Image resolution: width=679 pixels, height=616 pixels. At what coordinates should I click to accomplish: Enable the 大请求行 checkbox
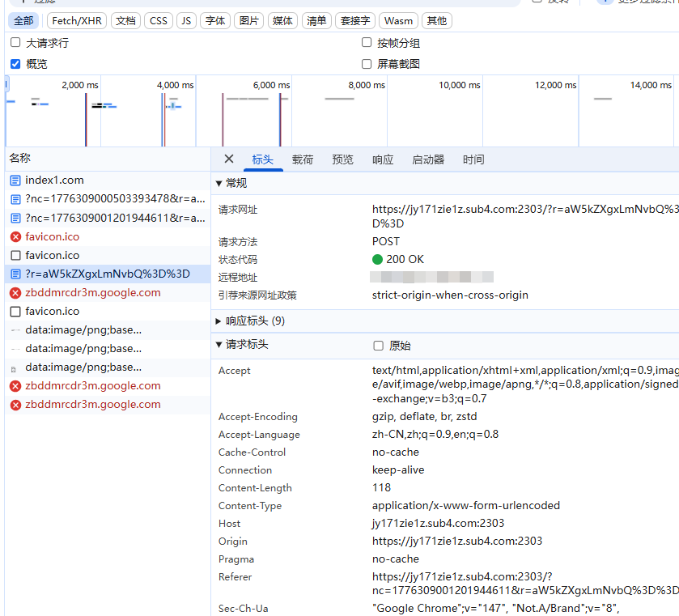15,43
